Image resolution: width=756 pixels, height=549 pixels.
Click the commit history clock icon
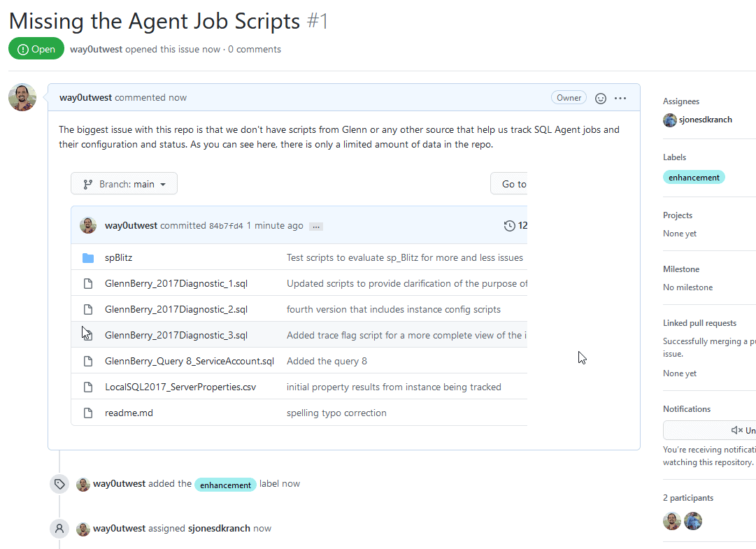510,226
